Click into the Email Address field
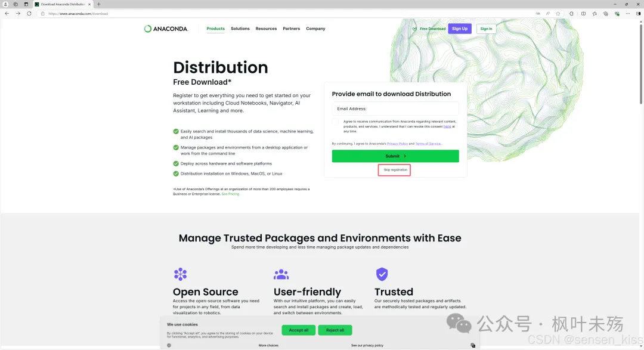 395,109
